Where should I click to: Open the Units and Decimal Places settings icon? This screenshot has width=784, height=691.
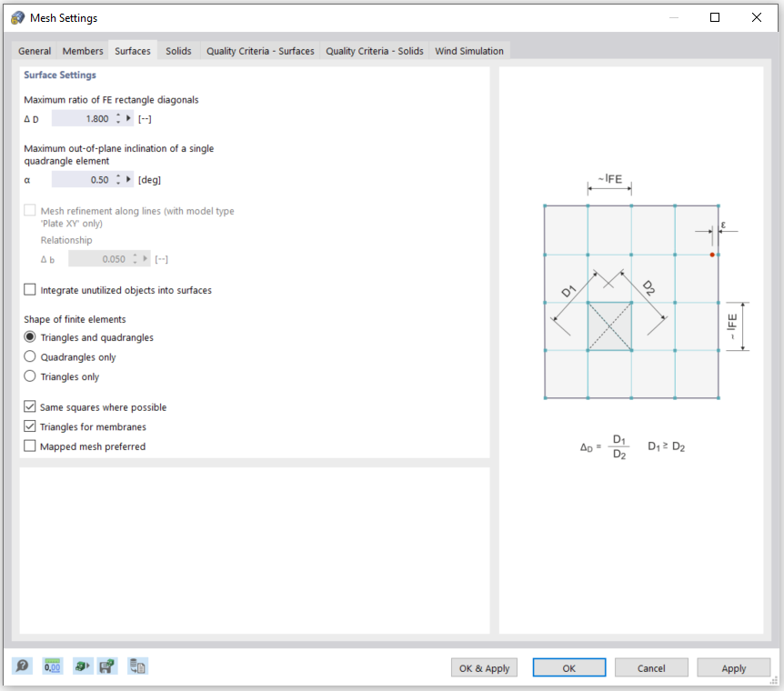coord(52,666)
